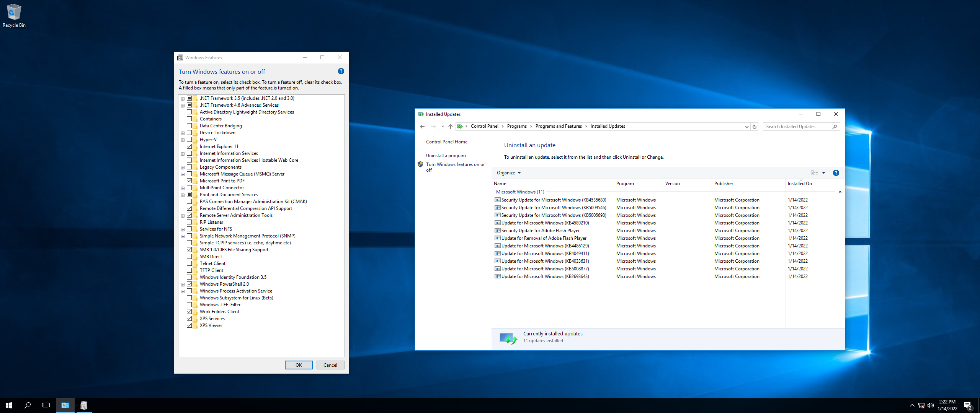Screen dimensions: 980x413
Task: Click Cancel in Windows Features
Action: point(330,365)
